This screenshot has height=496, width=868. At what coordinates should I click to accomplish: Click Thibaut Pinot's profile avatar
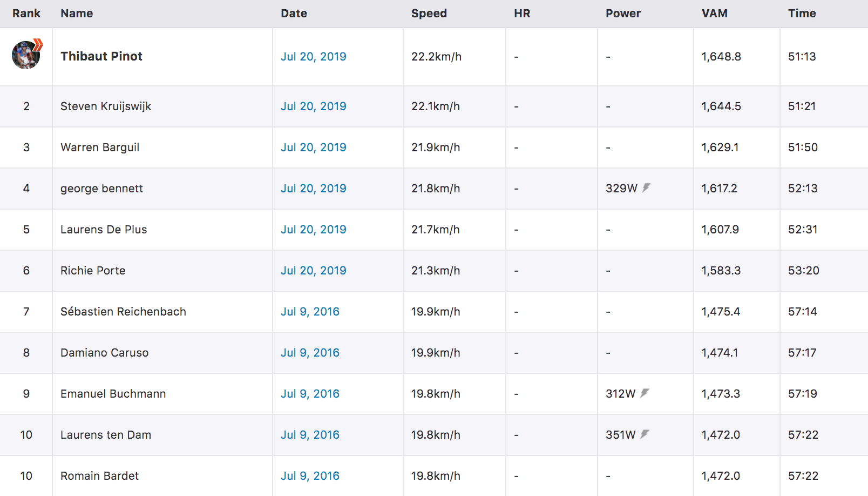point(26,55)
